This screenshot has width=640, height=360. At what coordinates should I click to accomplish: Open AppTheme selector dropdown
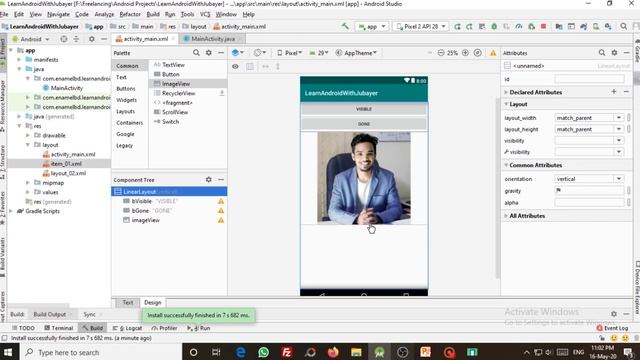coord(356,53)
